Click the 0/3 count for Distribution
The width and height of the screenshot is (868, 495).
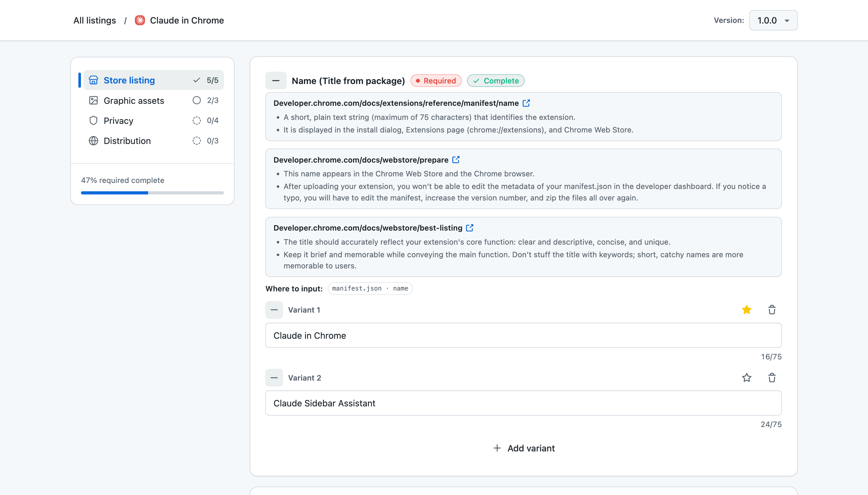(213, 141)
